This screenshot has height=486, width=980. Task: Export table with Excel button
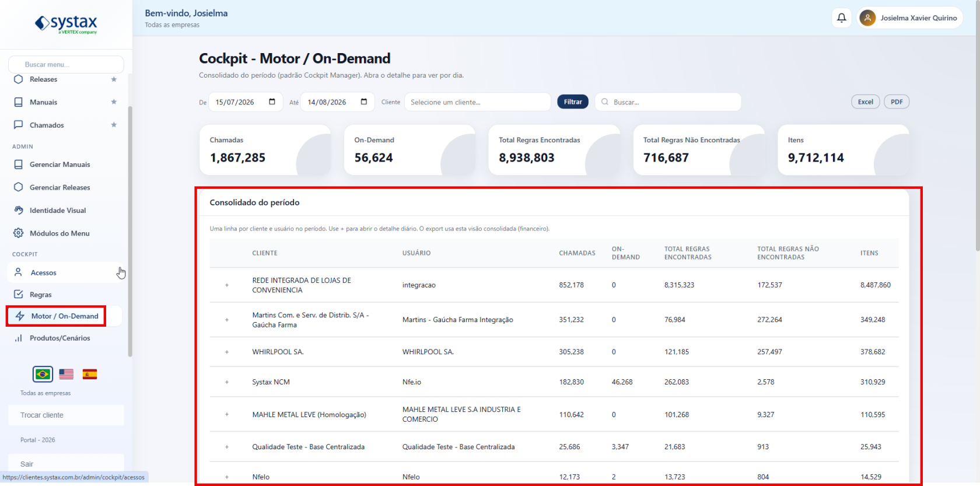pos(866,102)
